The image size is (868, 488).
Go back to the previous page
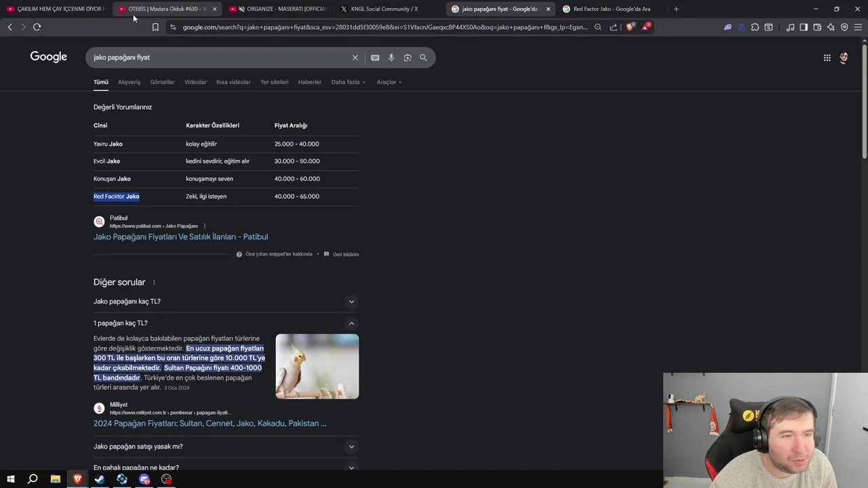point(9,27)
